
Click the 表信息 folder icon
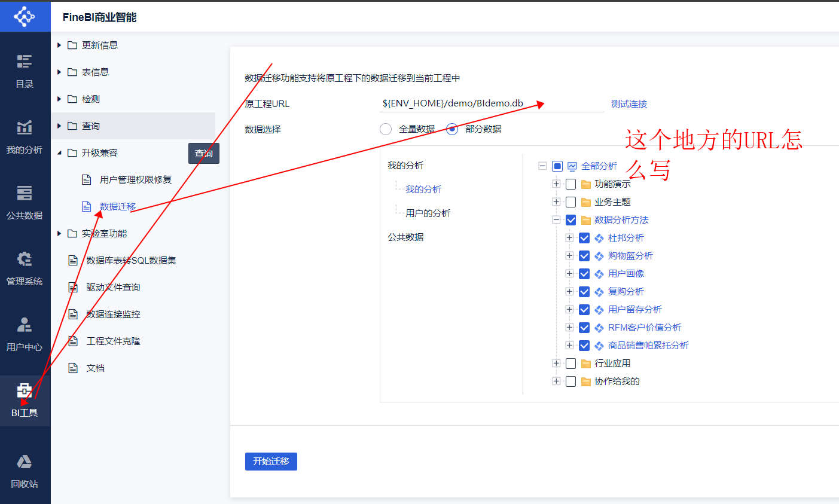(x=72, y=72)
